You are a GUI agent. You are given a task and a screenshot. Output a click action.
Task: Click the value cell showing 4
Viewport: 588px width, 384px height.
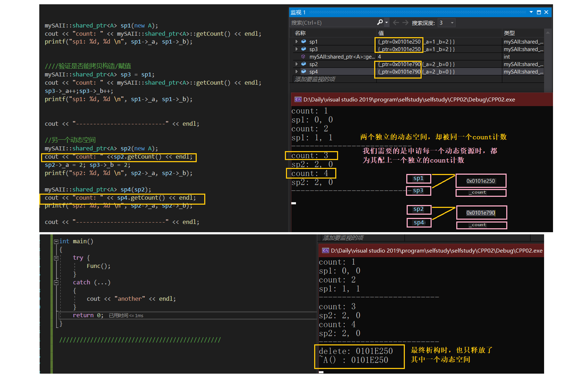click(439, 57)
